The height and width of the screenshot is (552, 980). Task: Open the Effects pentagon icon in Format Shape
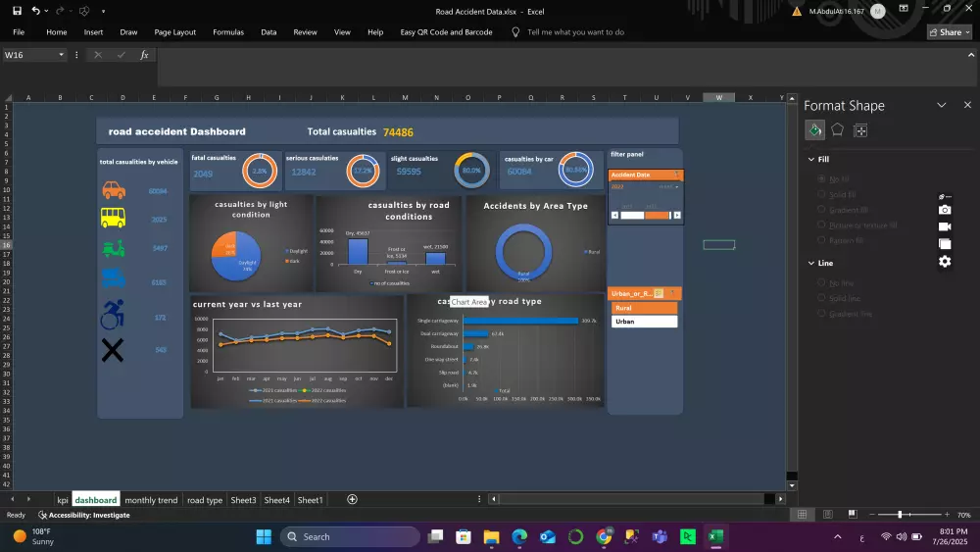click(838, 130)
